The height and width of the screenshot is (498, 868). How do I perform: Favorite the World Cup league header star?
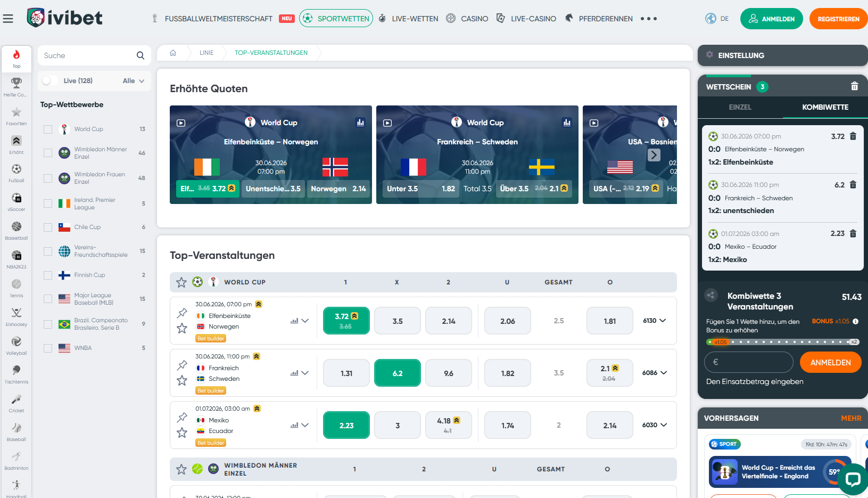181,282
